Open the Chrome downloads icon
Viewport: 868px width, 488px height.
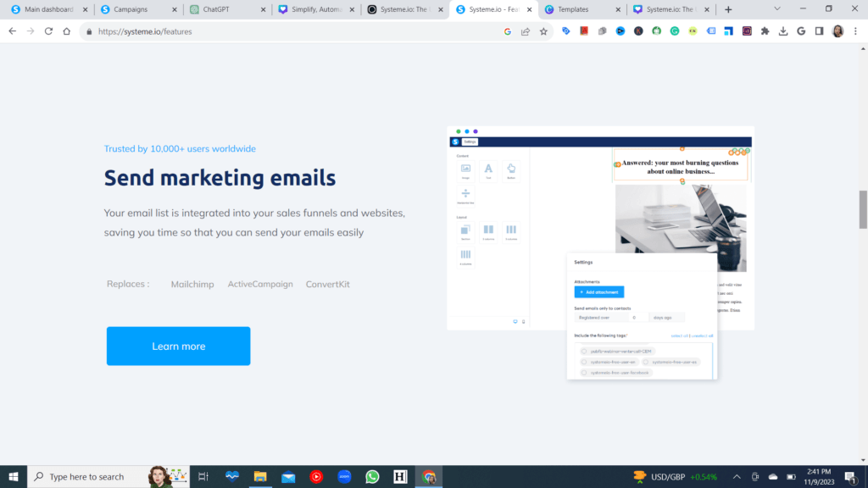783,31
